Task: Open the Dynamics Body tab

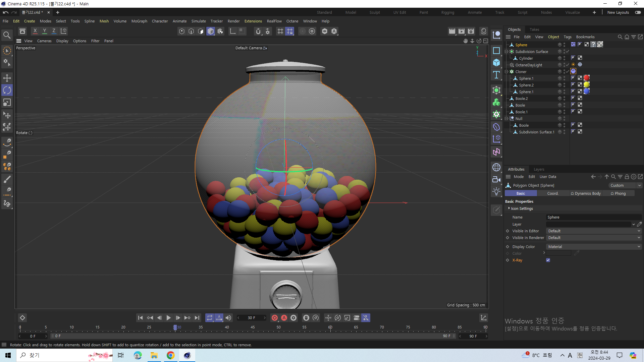Action: click(586, 193)
